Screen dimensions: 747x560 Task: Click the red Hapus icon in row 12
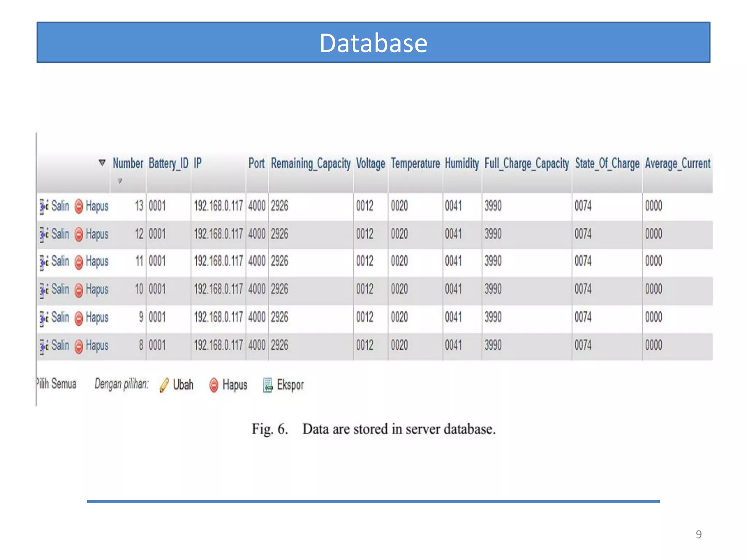point(79,234)
